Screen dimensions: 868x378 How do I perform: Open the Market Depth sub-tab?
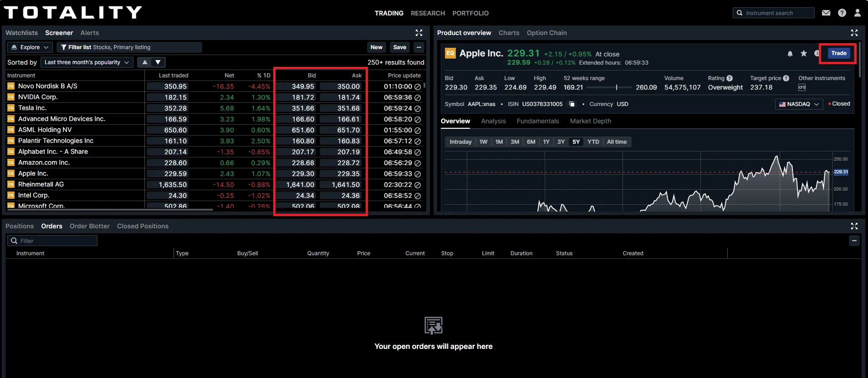point(590,121)
